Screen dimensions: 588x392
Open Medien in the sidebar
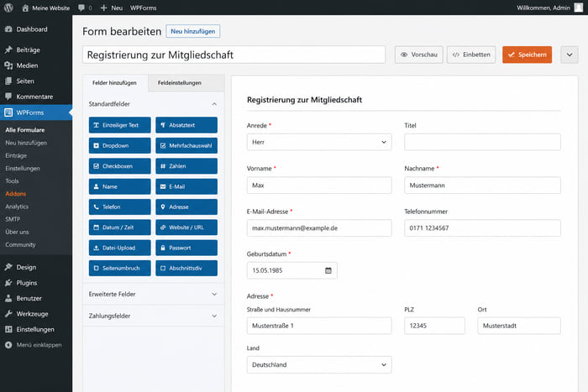point(36,65)
